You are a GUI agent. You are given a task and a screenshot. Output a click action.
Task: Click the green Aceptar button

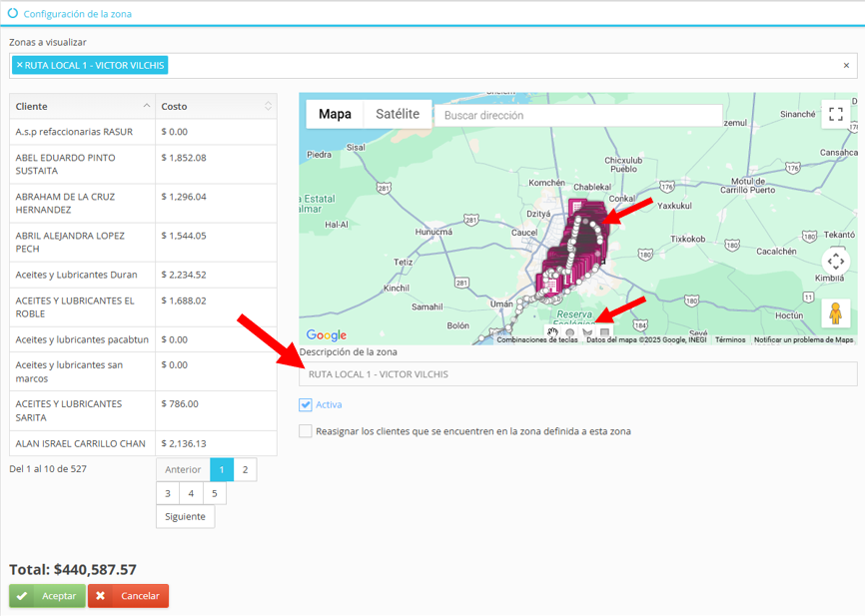[x=47, y=596]
